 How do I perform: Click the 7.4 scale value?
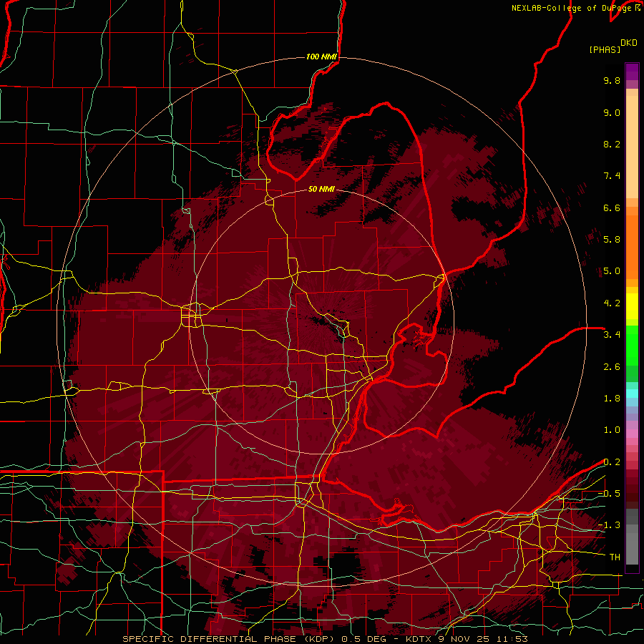click(x=612, y=176)
